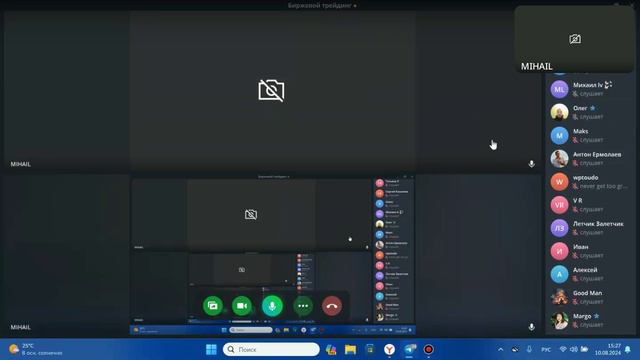Select participant Margo in the list

[x=591, y=320]
